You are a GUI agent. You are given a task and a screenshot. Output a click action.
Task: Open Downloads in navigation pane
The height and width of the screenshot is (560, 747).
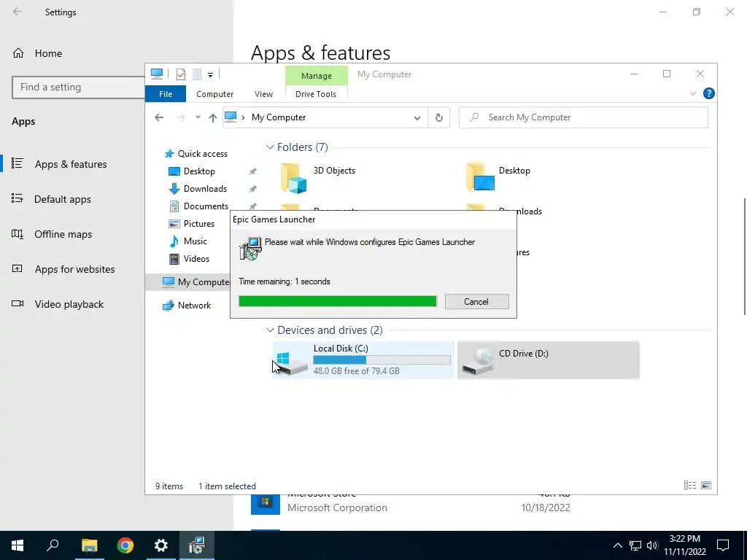point(205,189)
